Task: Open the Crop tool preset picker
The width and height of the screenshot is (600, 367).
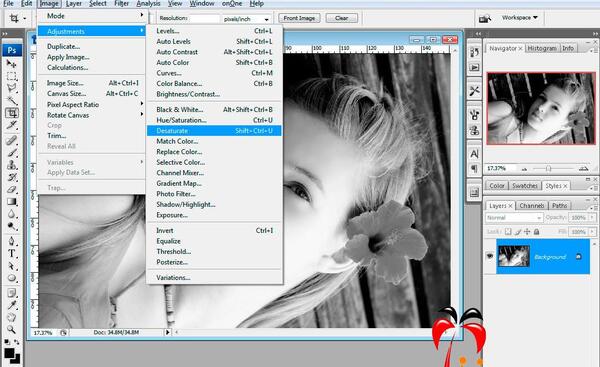Action: (18, 18)
